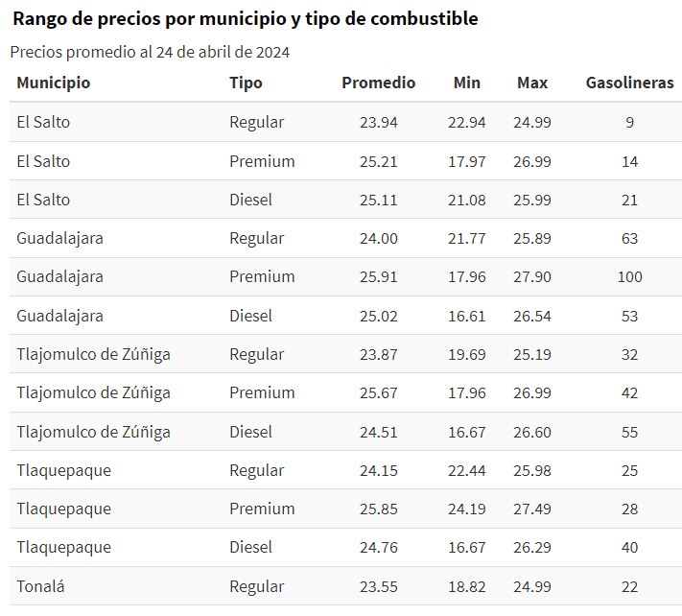
Task: Sort table by the Municipio column header
Action: click(x=54, y=83)
